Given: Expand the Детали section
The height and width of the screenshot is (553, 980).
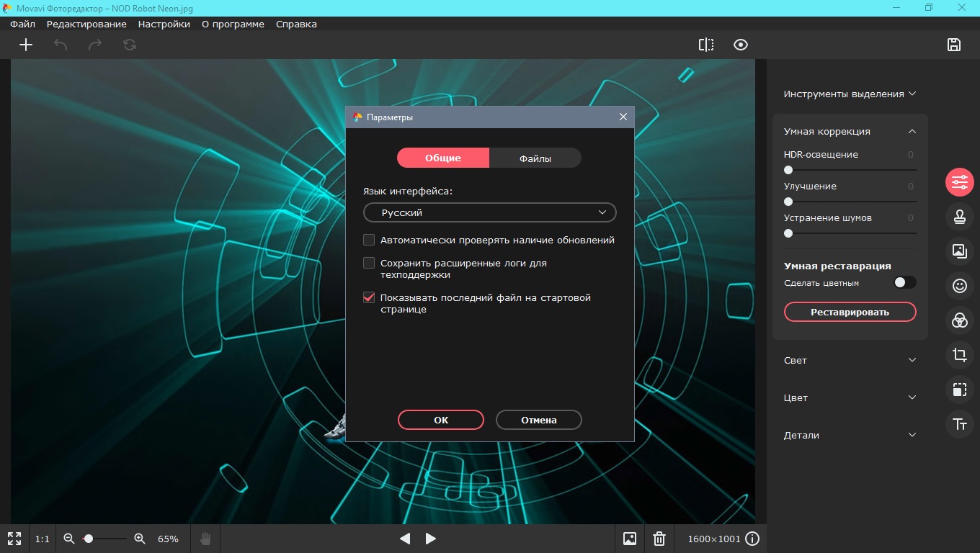Looking at the screenshot, I should [850, 435].
